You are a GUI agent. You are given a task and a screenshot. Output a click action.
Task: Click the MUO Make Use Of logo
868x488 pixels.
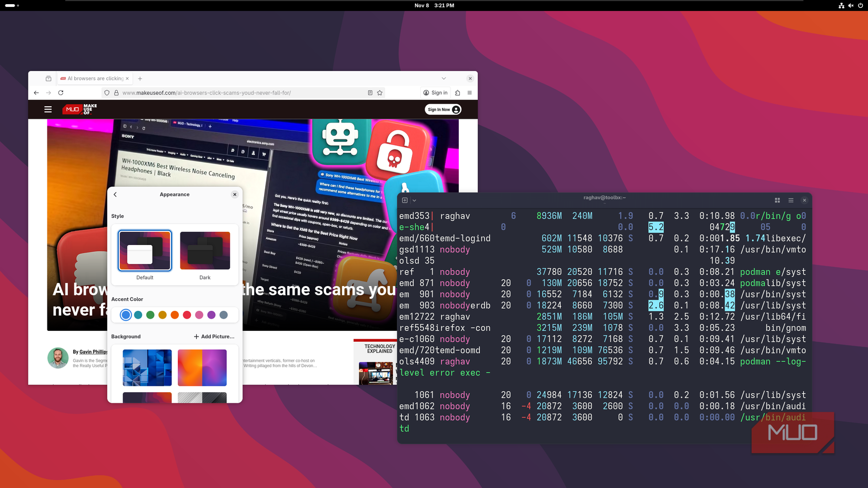pyautogui.click(x=79, y=109)
